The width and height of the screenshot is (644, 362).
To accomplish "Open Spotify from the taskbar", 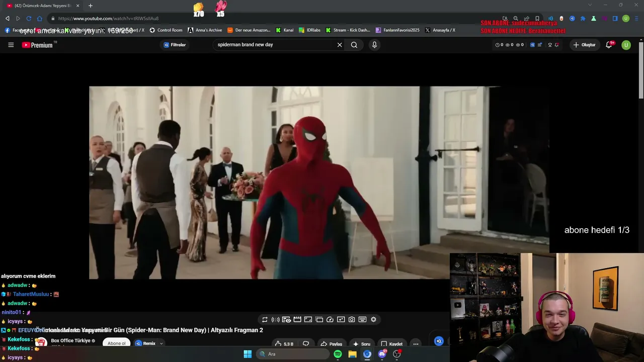I will (x=338, y=354).
